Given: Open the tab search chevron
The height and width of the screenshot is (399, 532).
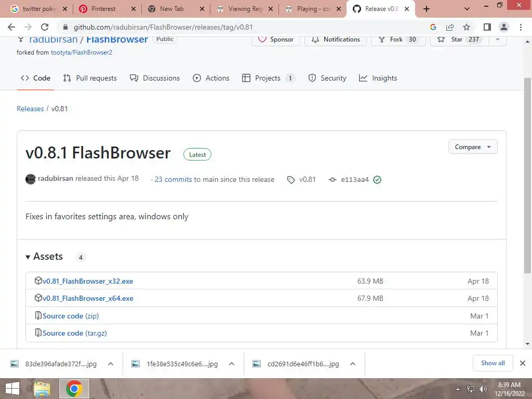Looking at the screenshot, I should pos(467,9).
